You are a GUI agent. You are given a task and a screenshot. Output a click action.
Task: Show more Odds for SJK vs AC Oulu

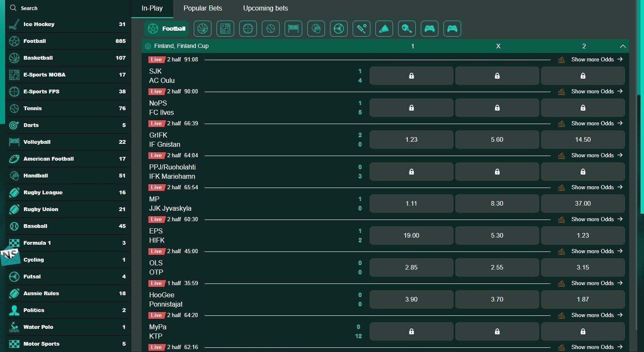tap(597, 60)
